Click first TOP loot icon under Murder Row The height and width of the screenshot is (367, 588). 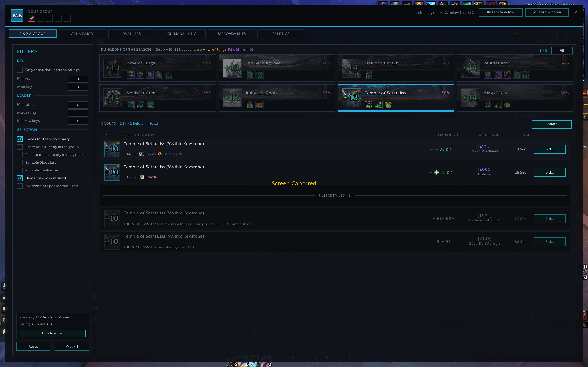point(488,75)
